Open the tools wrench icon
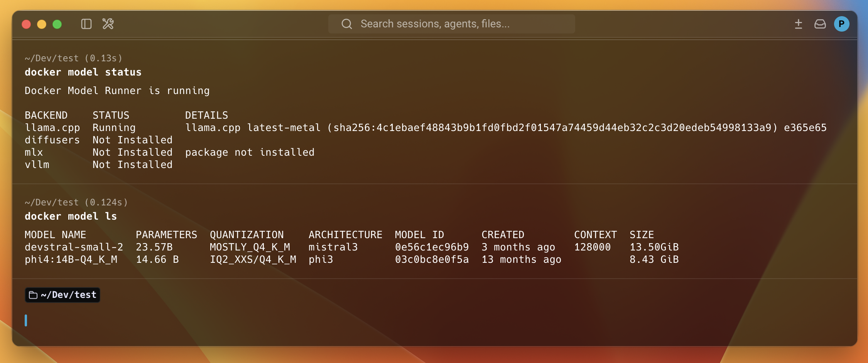 108,24
